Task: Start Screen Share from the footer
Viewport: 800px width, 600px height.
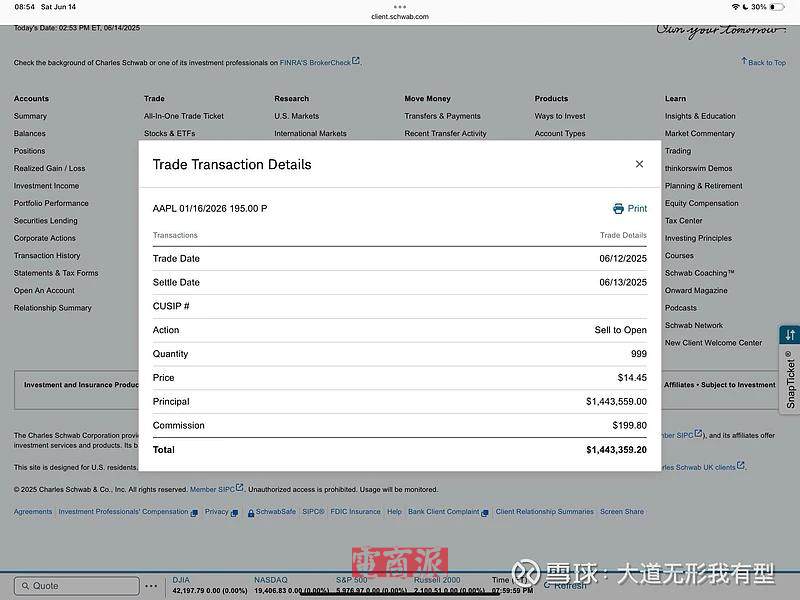Action: click(x=622, y=511)
